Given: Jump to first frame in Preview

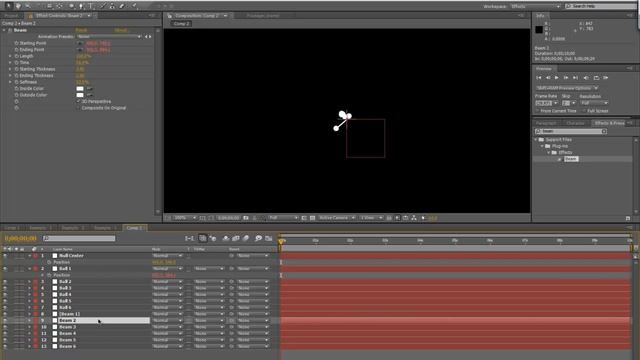Looking at the screenshot, I should [539, 78].
